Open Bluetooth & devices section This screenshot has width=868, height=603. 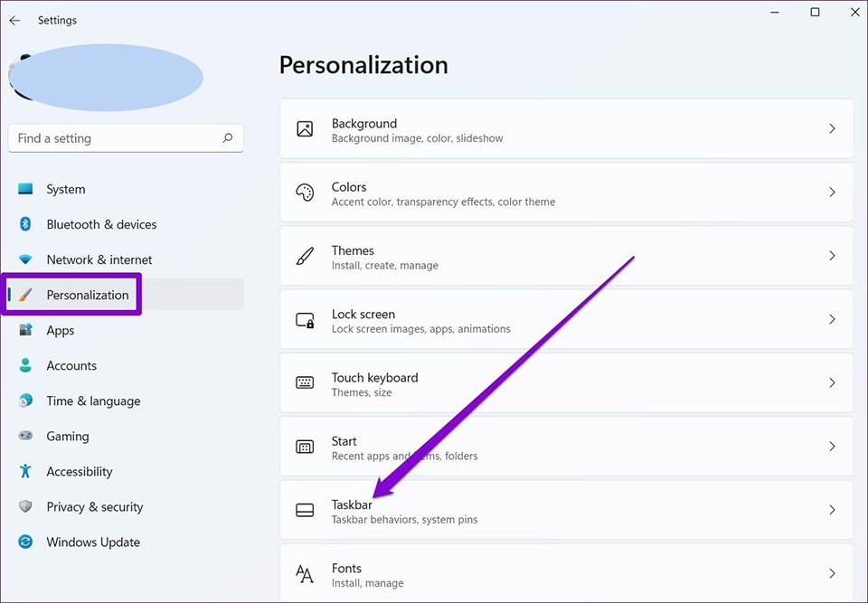tap(127, 224)
